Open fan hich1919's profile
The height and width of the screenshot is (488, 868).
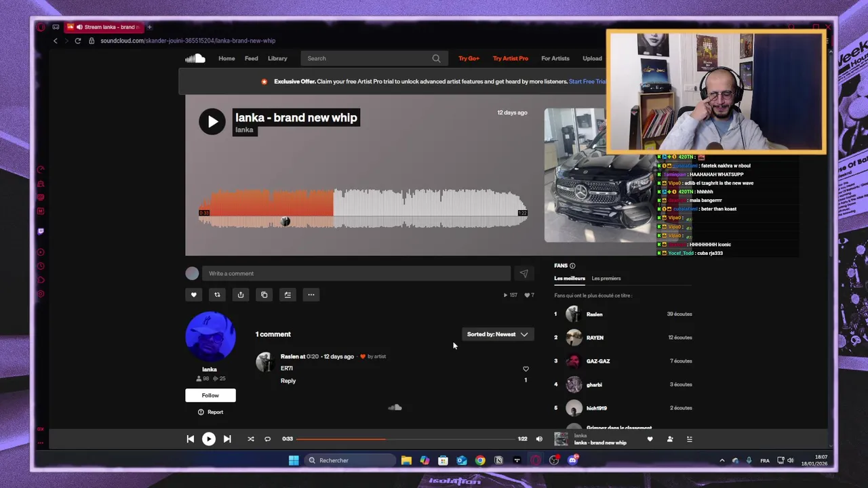coord(597,408)
